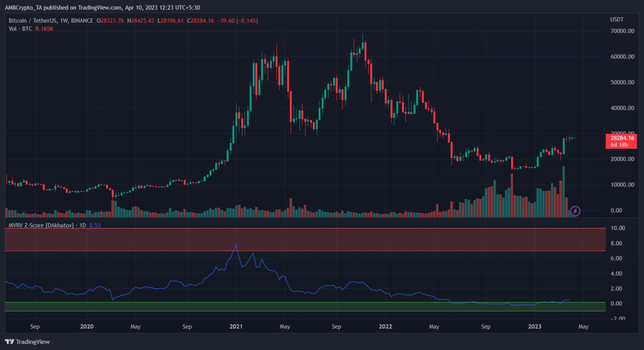Click the 2020 label on the time axis
Viewport: 644px width, 350px height.
(x=87, y=326)
